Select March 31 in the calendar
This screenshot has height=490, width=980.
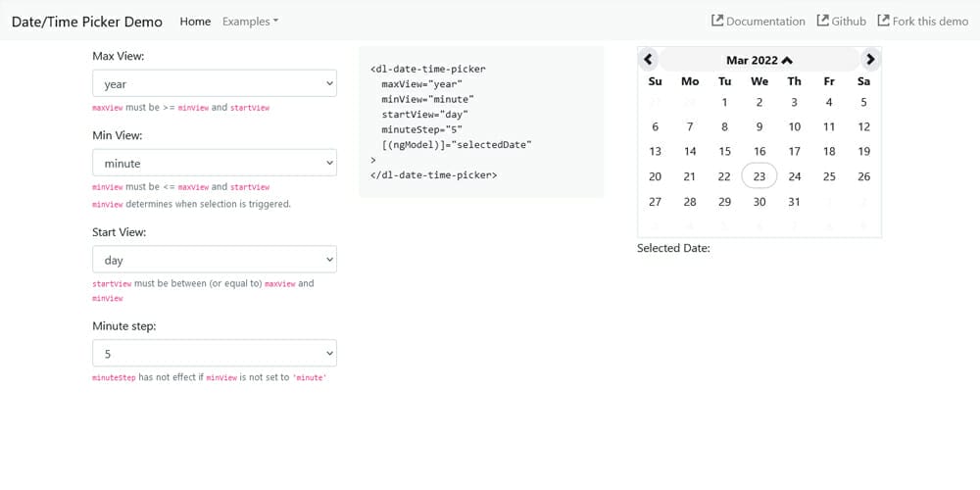795,201
